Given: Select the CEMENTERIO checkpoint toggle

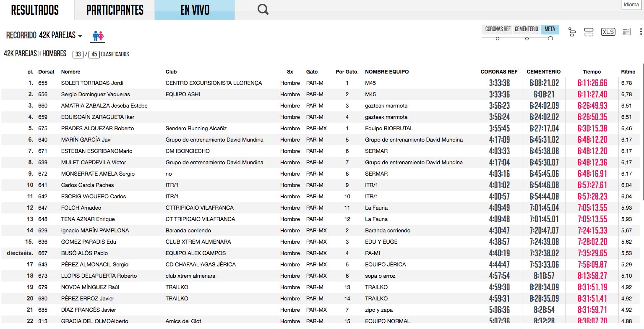Looking at the screenshot, I should [526, 29].
